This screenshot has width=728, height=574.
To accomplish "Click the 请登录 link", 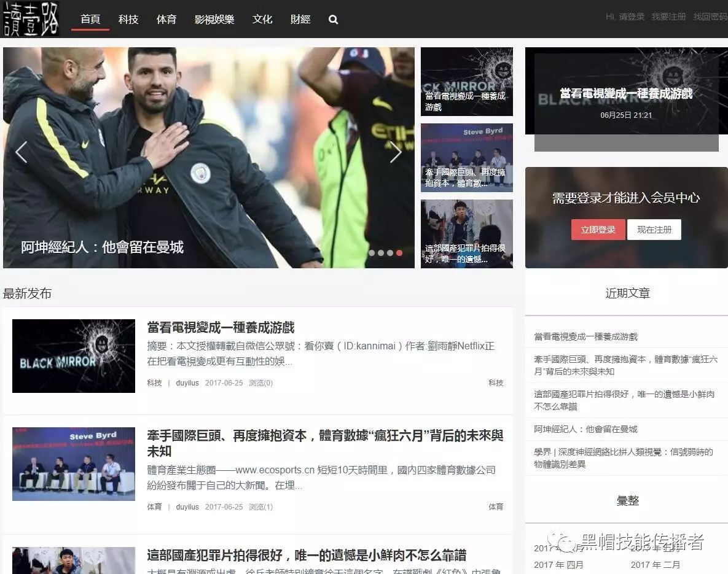I will point(631,17).
